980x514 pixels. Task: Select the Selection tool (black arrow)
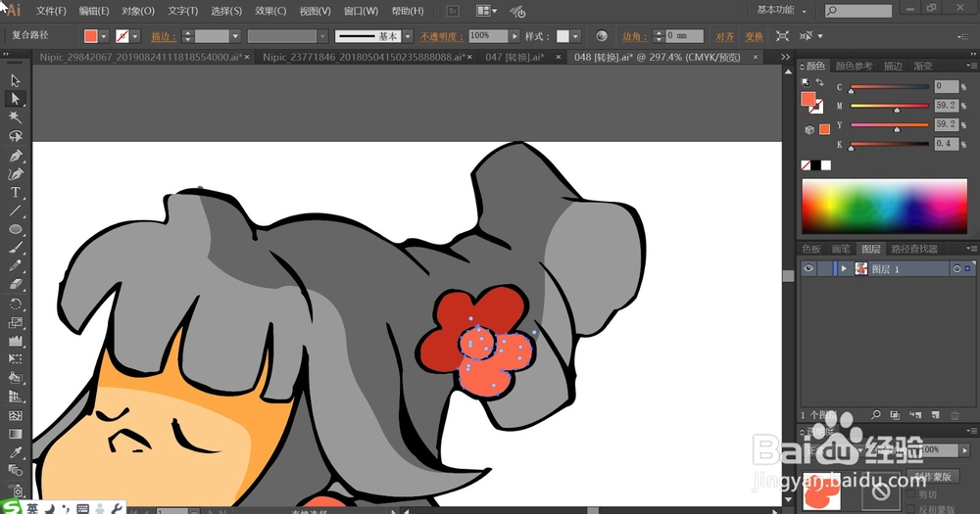pos(16,80)
